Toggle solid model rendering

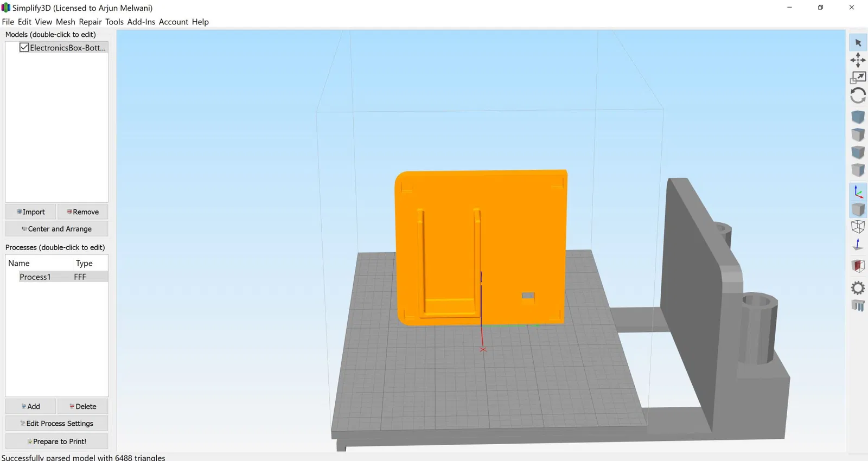858,209
